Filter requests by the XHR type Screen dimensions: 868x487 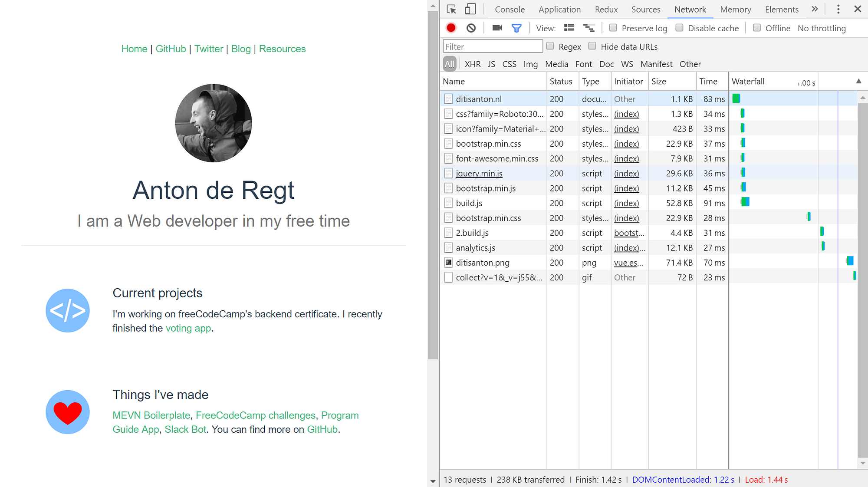tap(472, 64)
